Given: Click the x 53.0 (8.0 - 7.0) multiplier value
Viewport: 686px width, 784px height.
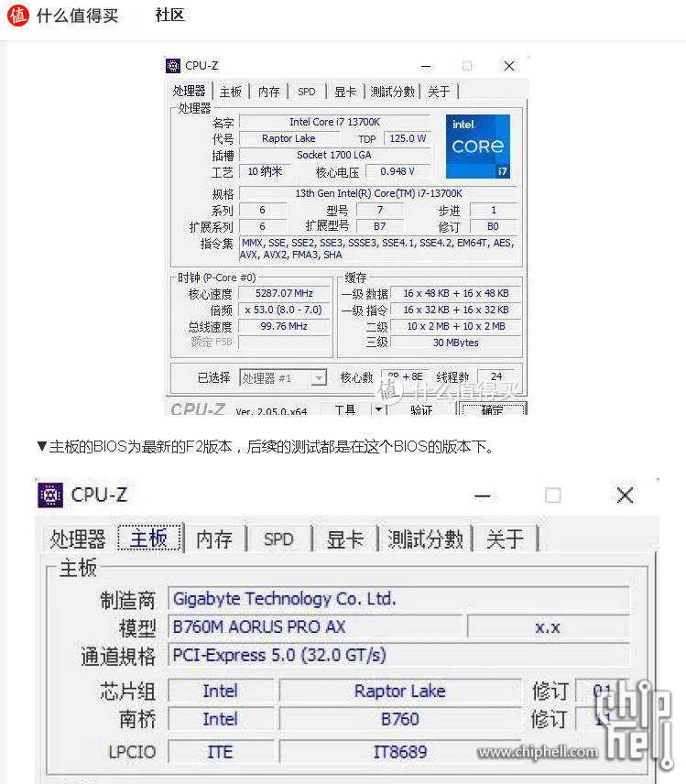Looking at the screenshot, I should [284, 310].
